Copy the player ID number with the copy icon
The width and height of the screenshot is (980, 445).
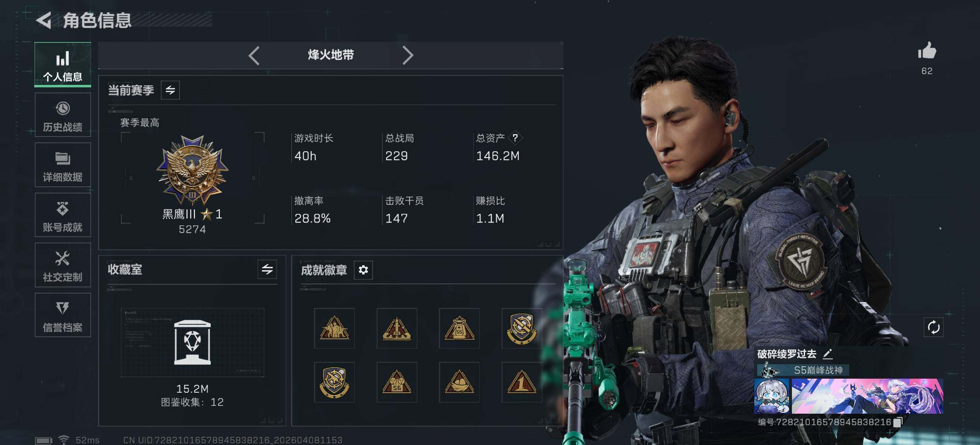pos(898,422)
